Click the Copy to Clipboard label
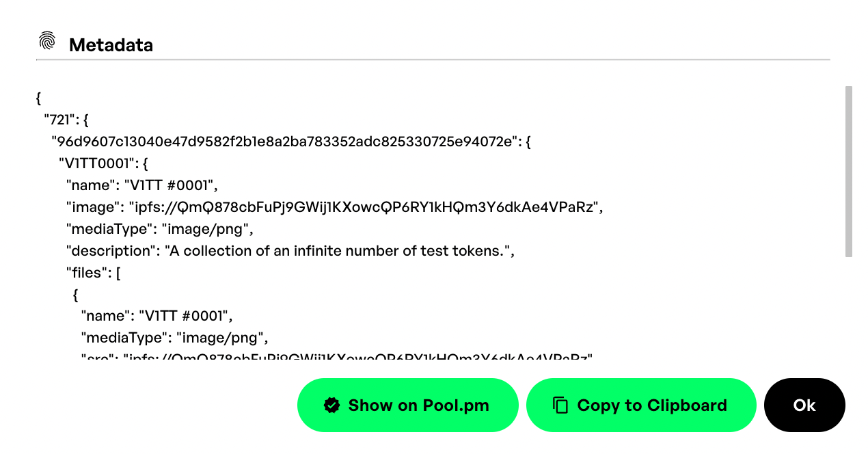 coord(652,405)
